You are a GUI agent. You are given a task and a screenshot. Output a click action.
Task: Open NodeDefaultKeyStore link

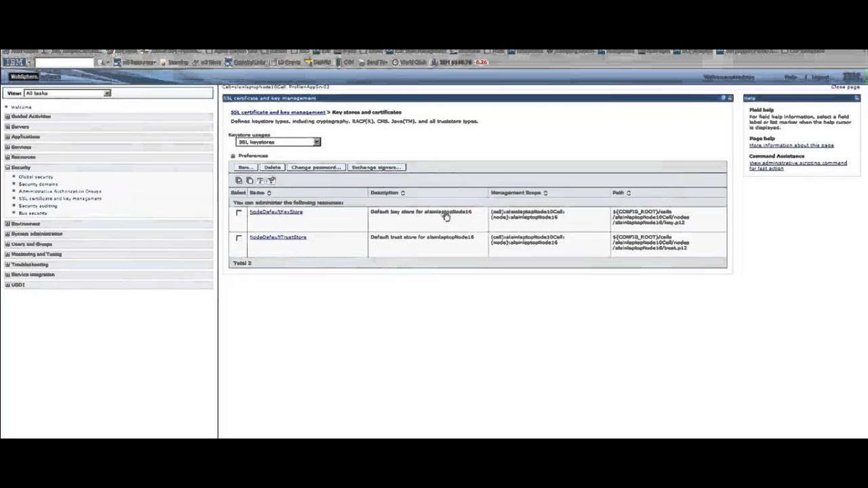[276, 212]
